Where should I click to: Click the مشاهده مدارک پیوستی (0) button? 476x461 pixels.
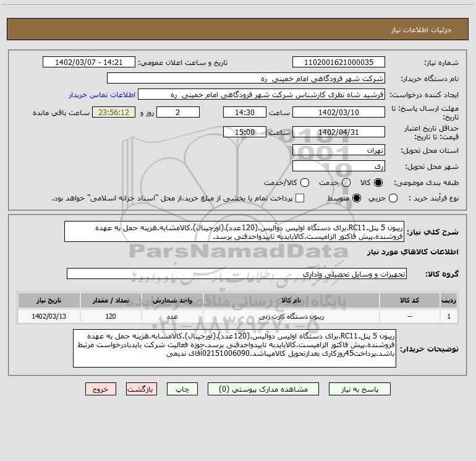[x=263, y=389]
